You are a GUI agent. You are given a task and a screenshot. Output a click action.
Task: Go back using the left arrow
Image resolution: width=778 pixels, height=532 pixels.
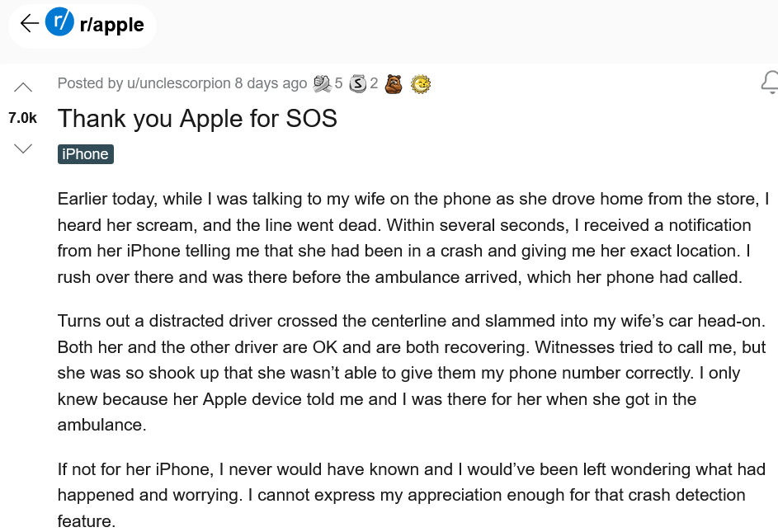click(29, 23)
